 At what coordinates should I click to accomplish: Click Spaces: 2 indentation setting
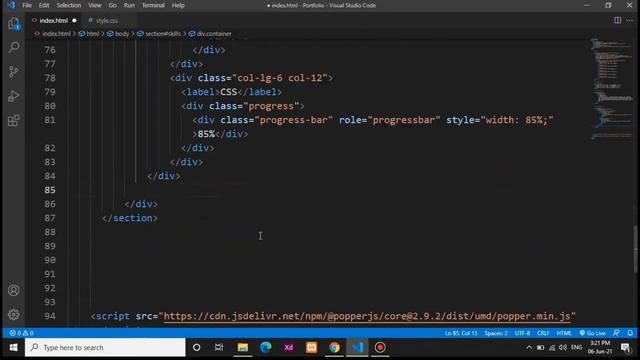coord(496,333)
